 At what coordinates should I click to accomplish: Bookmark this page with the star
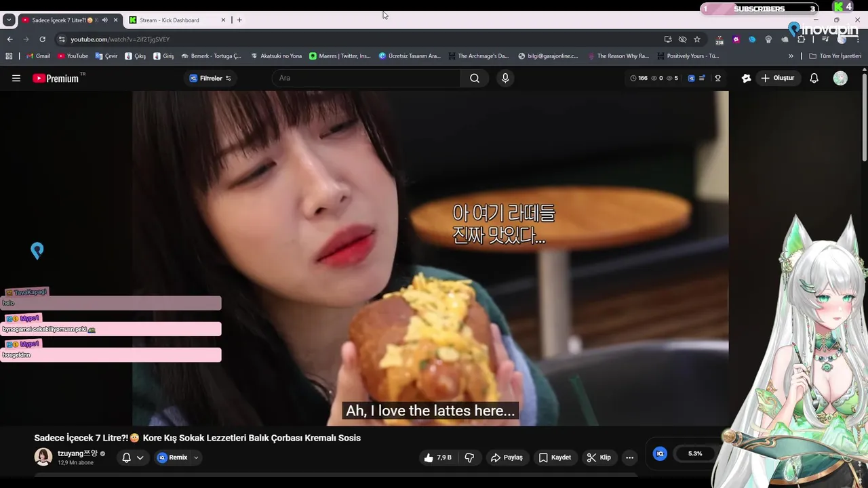(x=697, y=39)
